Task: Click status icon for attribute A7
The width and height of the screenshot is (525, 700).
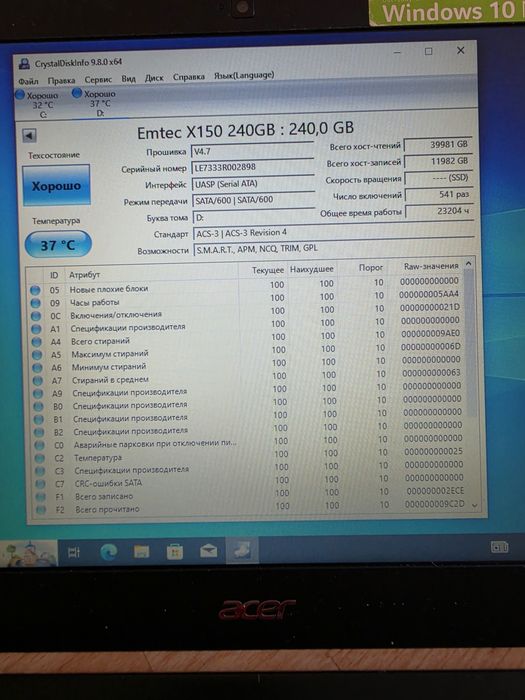Action: 38,381
